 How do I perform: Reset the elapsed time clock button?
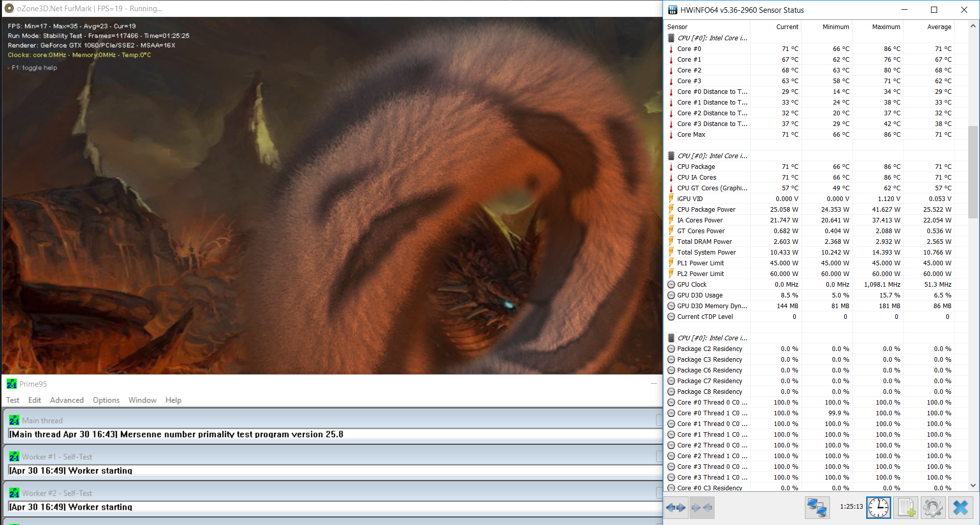click(878, 508)
